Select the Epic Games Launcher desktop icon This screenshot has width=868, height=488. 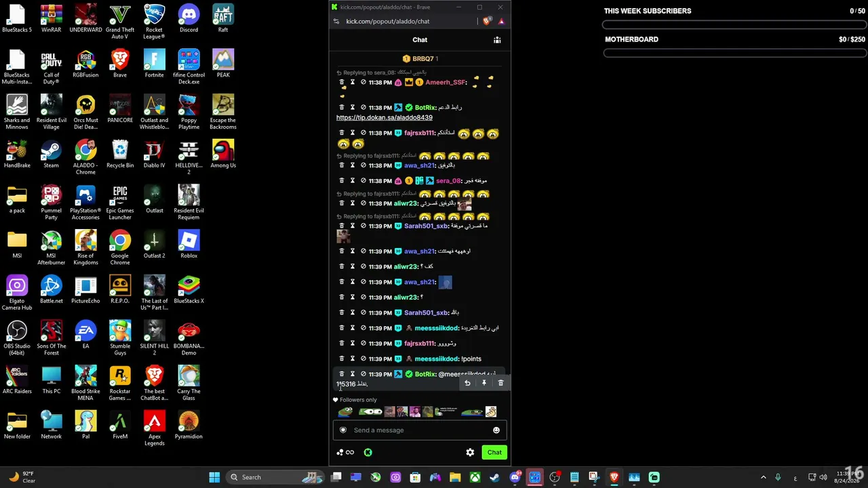120,203
